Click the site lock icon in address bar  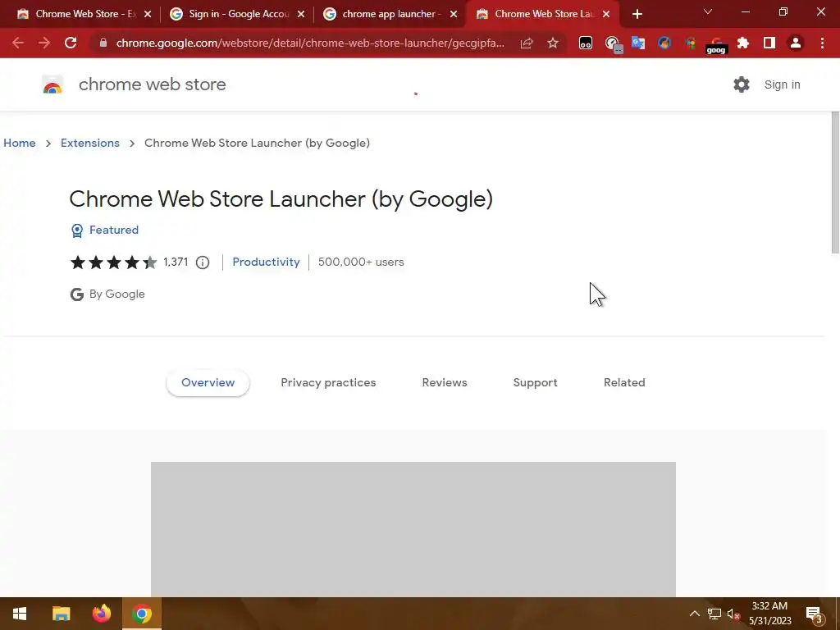click(103, 43)
